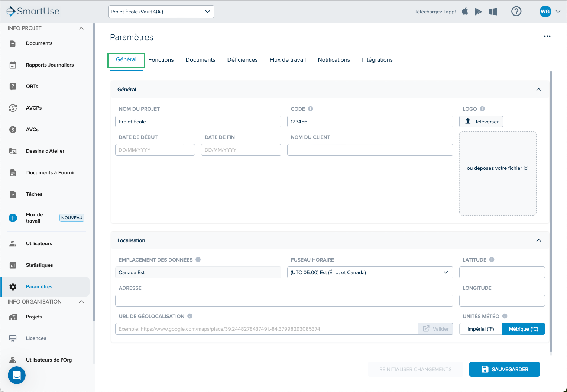567x392 pixels.
Task: Click the Nom du client input field
Action: (370, 150)
